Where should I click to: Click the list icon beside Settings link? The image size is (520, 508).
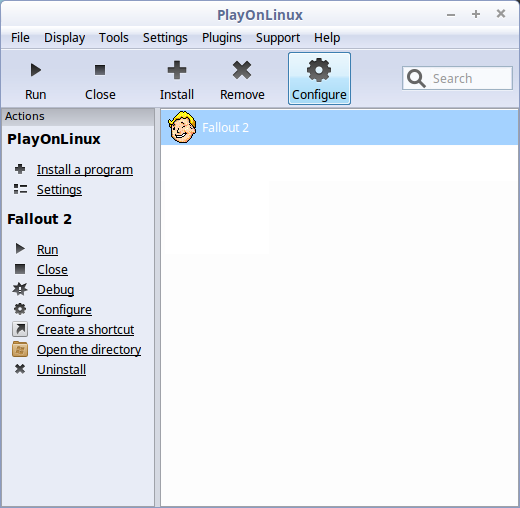[x=20, y=189]
